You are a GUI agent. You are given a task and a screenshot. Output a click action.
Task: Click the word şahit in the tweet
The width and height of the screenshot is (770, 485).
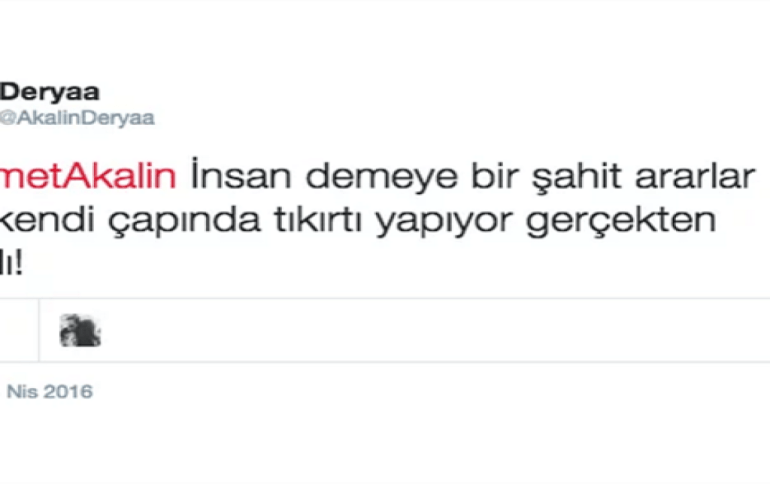(x=577, y=178)
